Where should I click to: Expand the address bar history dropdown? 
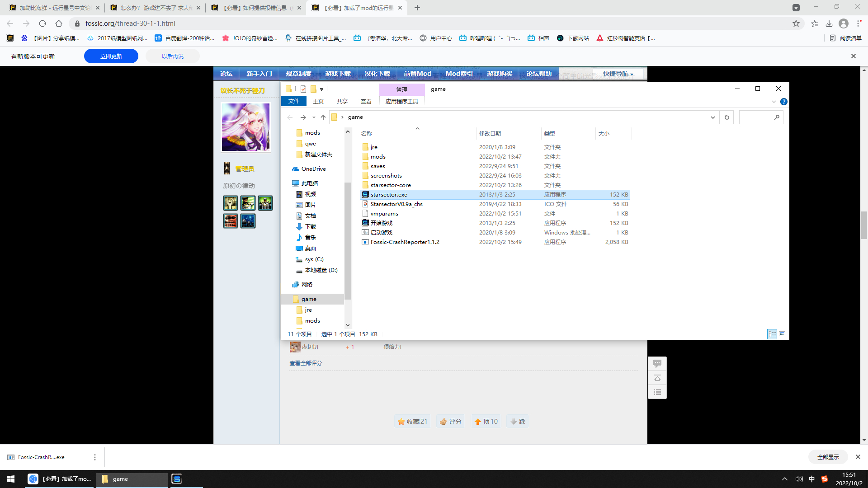pos(713,117)
